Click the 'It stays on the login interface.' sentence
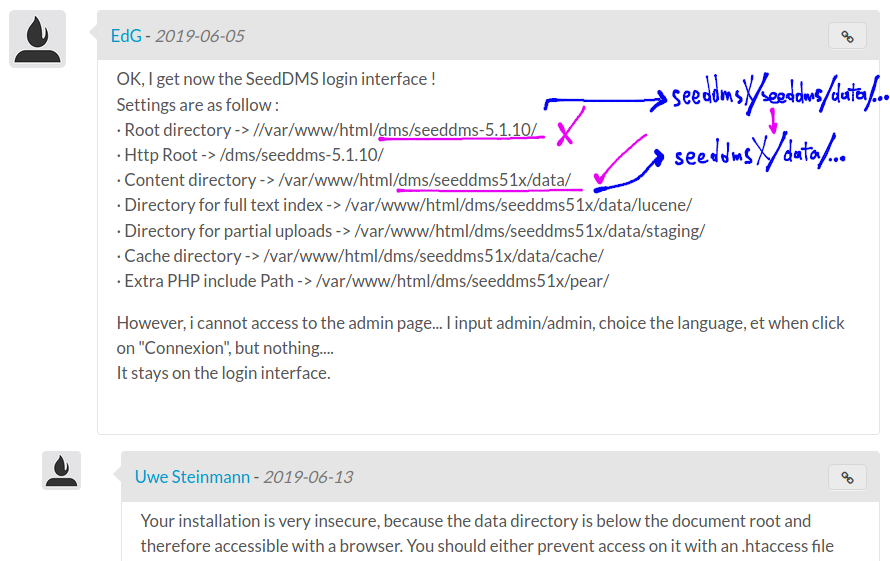 (x=224, y=373)
